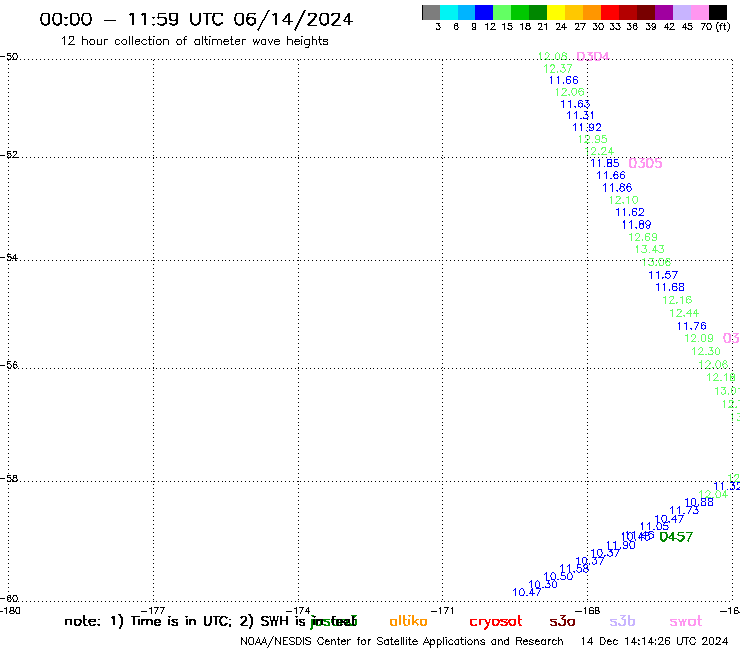Click the wave height value 13.43
Screen dimensions: 740x650
coord(650,249)
